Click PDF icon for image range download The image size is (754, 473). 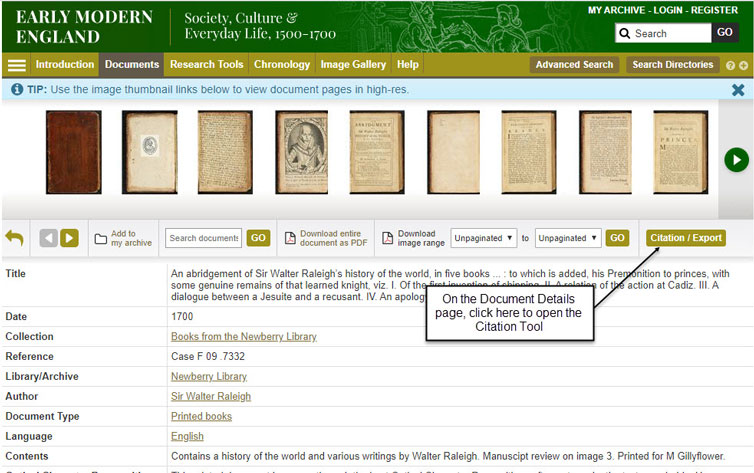[x=387, y=238]
